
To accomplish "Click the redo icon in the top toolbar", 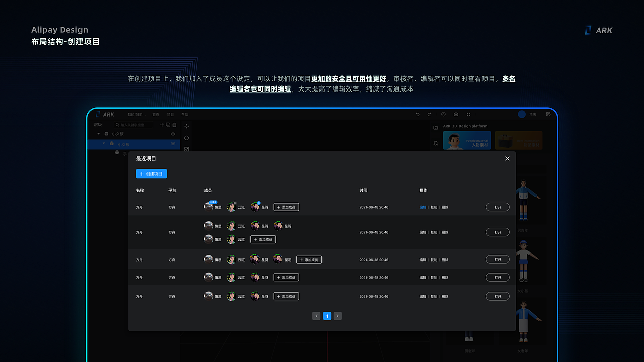I will pos(429,115).
